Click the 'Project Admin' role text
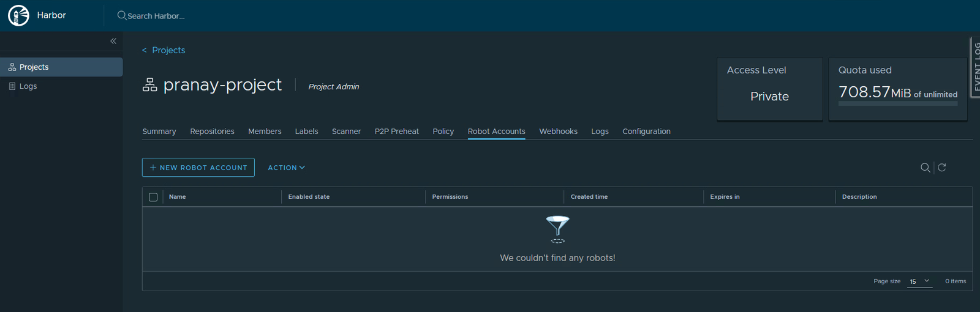Screen dimensions: 980x312 click(x=334, y=87)
